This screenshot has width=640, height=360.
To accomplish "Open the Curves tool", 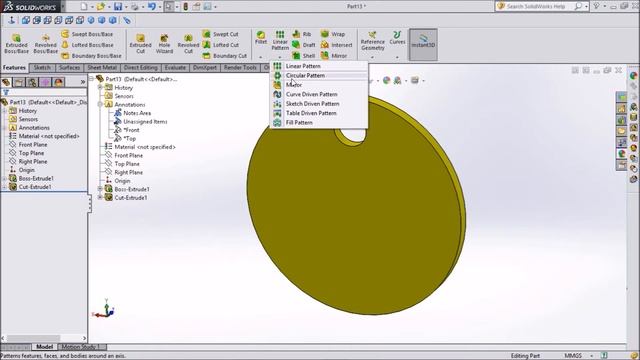I will (397, 38).
